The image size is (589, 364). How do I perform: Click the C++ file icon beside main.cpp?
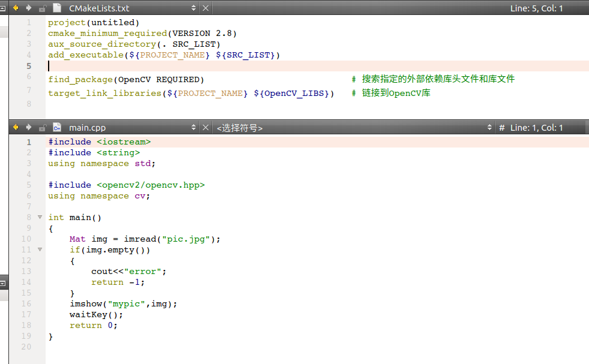[57, 127]
